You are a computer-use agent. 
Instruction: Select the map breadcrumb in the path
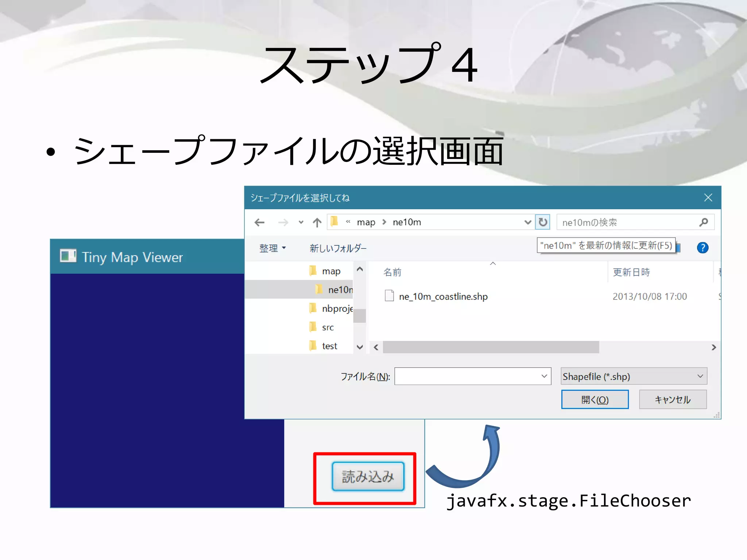[x=366, y=222]
